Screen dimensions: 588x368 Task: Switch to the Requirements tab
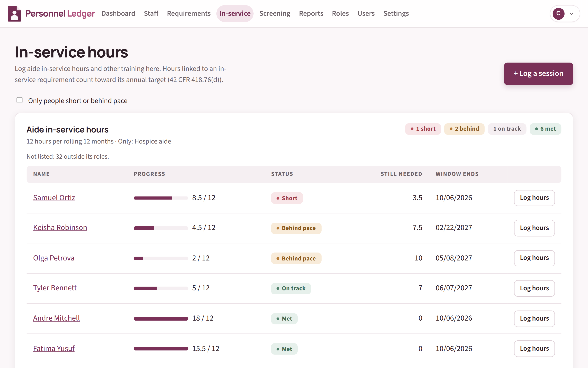click(x=189, y=13)
